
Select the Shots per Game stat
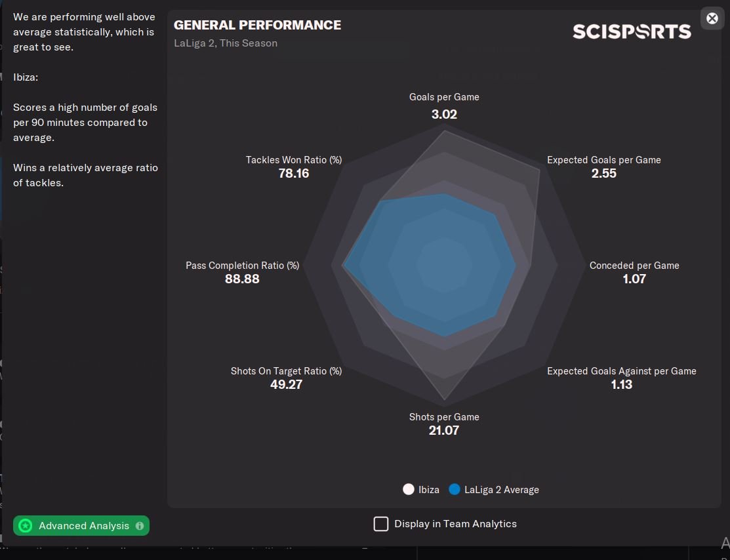pyautogui.click(x=444, y=423)
